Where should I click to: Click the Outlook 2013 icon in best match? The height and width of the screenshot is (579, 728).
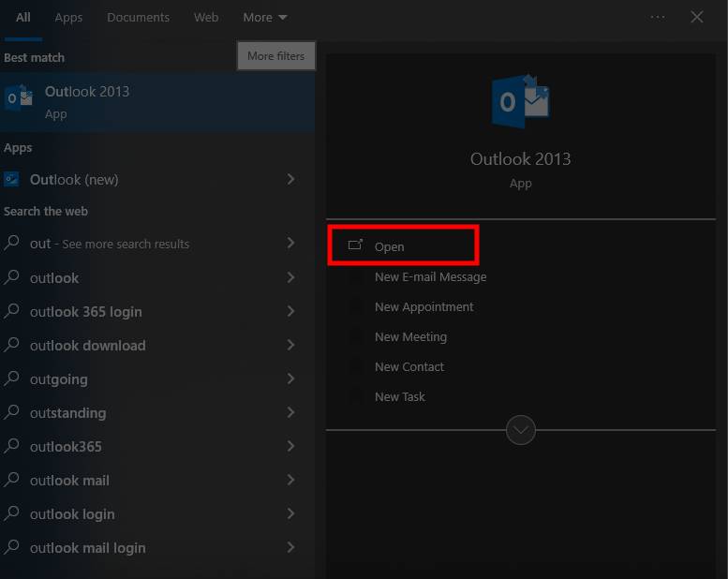[x=19, y=96]
